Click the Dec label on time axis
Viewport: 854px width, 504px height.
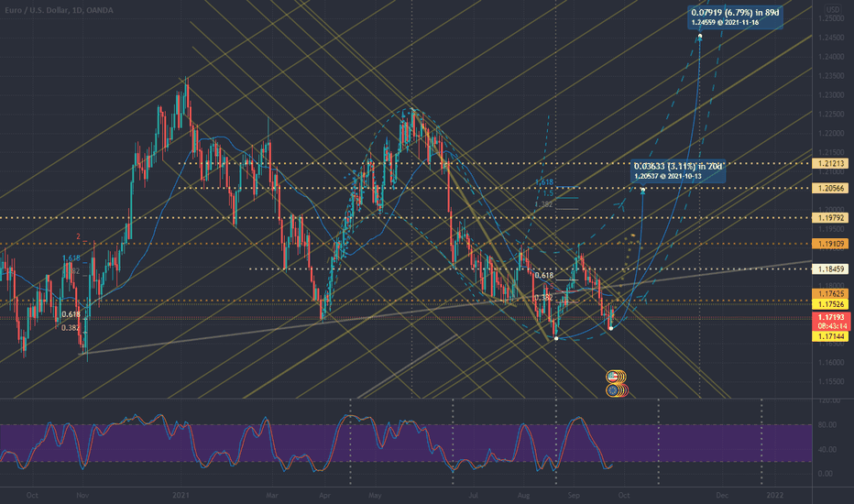click(x=722, y=495)
